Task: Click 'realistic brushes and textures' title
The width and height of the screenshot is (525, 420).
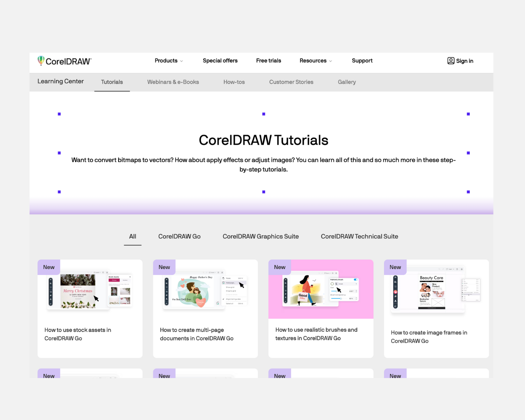Action: (x=316, y=334)
